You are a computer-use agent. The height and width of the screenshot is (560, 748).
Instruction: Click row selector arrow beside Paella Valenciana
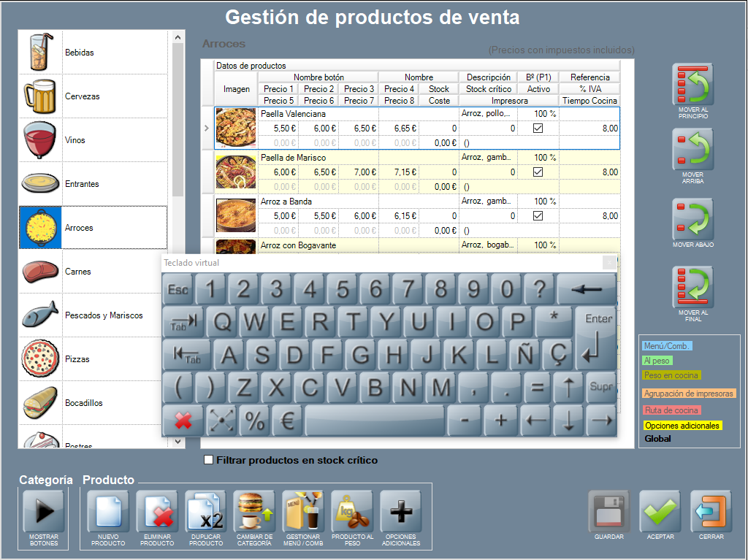(207, 129)
